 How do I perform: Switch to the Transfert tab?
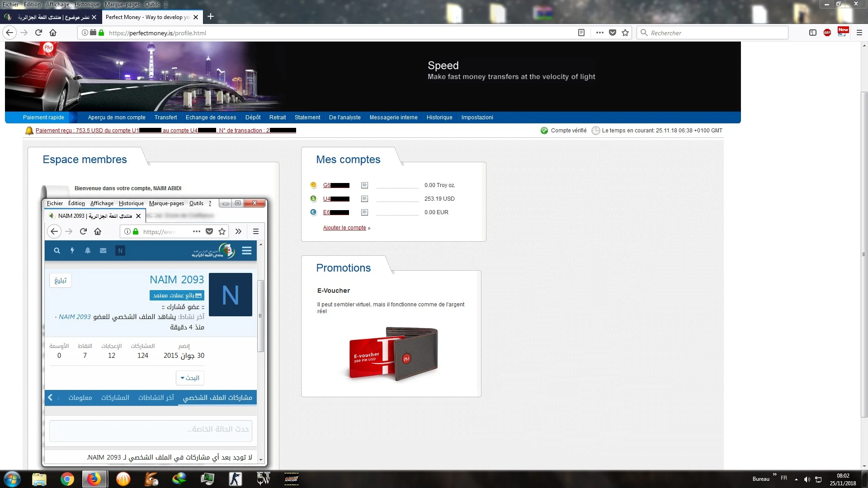pos(165,117)
